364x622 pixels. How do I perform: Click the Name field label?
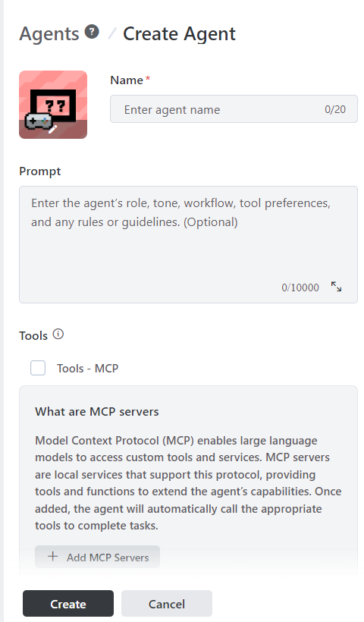(127, 80)
